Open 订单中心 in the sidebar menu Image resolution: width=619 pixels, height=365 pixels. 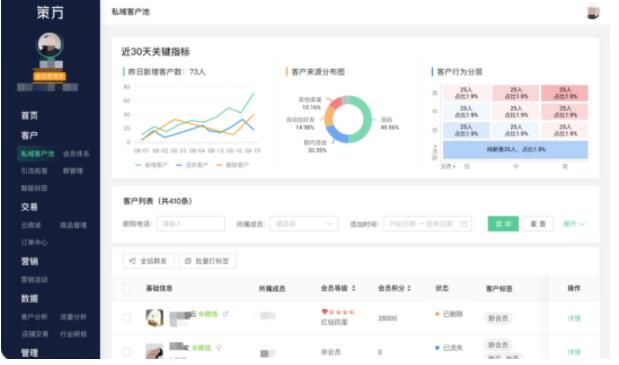click(34, 242)
